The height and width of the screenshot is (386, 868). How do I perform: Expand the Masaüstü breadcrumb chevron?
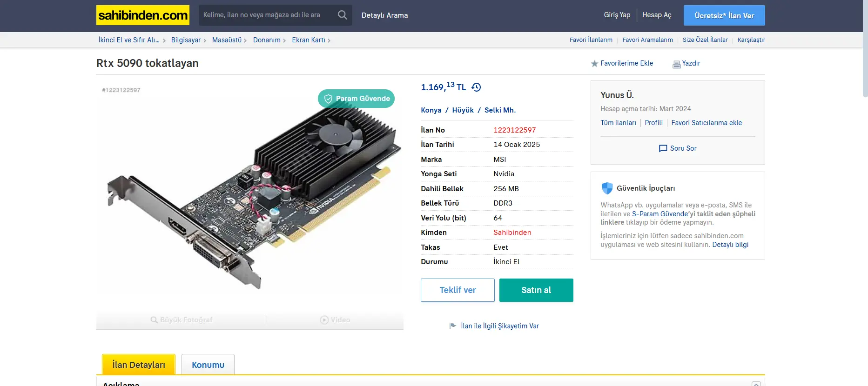(x=245, y=40)
